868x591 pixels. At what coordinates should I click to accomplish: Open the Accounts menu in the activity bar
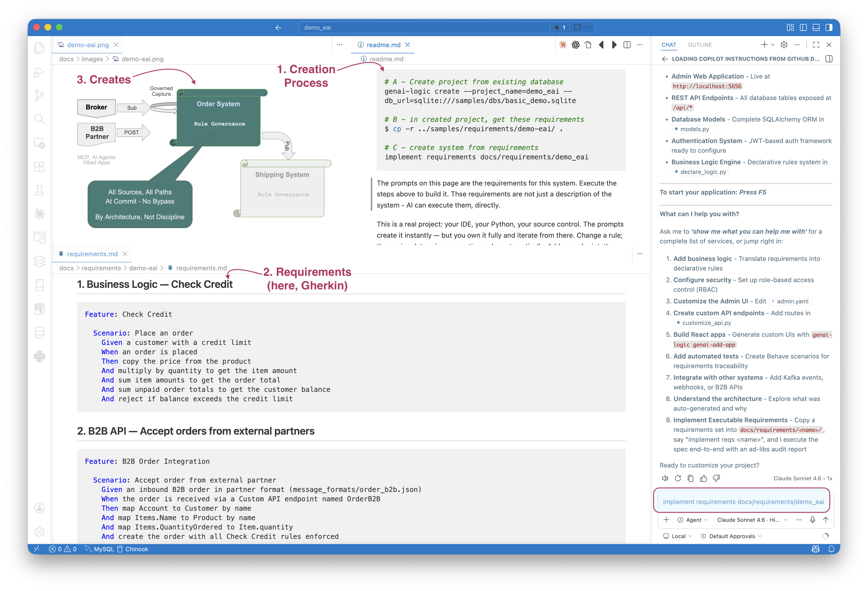tap(39, 508)
